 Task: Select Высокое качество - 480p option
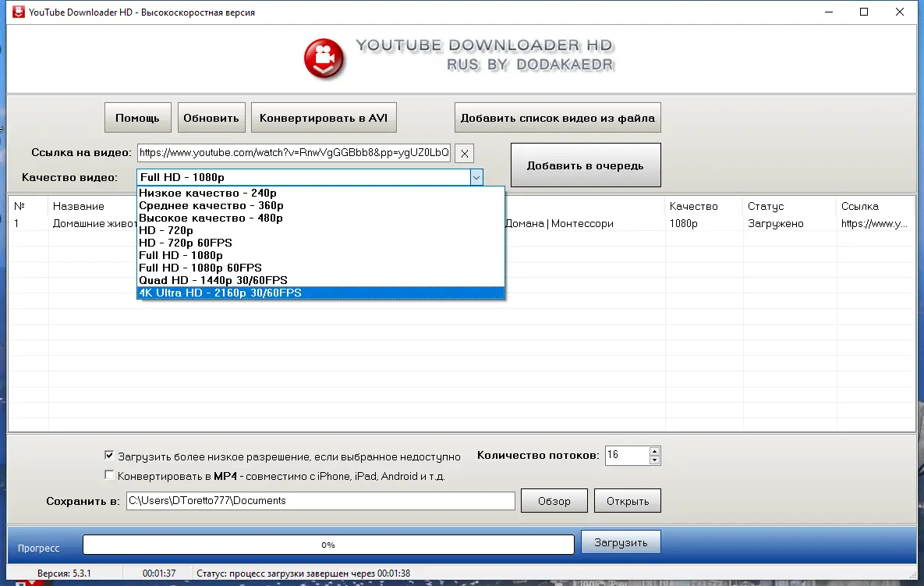(x=320, y=218)
